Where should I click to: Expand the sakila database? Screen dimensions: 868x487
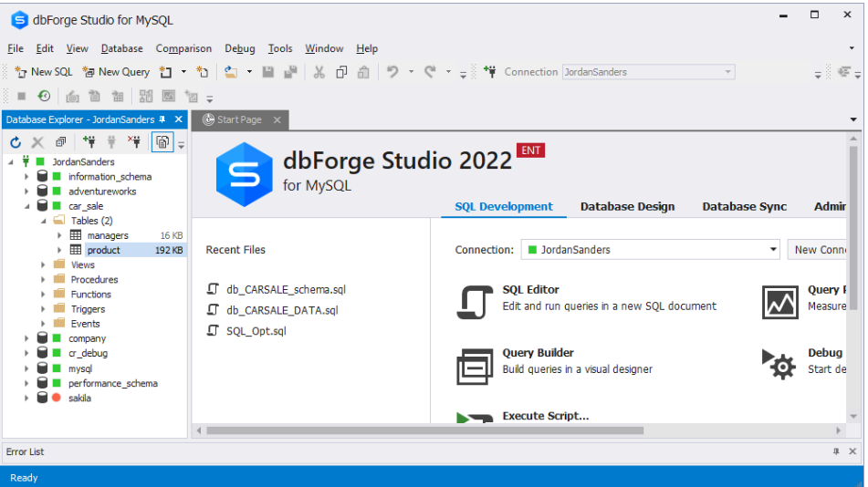pyautogui.click(x=26, y=398)
